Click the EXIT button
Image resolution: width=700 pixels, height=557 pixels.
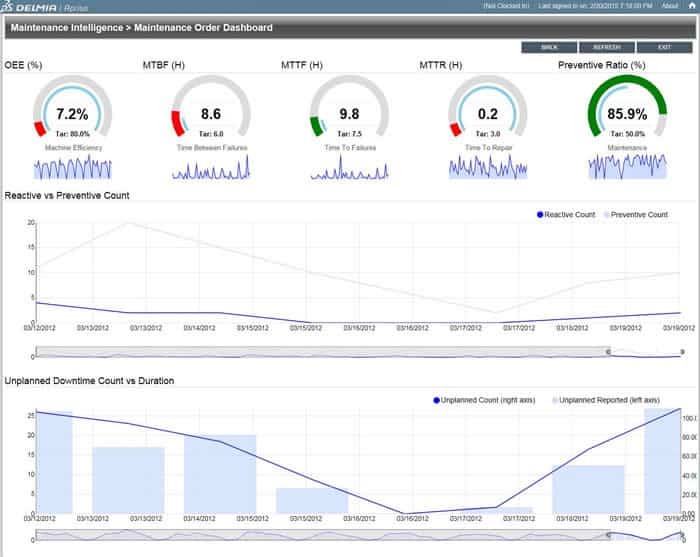pos(665,47)
